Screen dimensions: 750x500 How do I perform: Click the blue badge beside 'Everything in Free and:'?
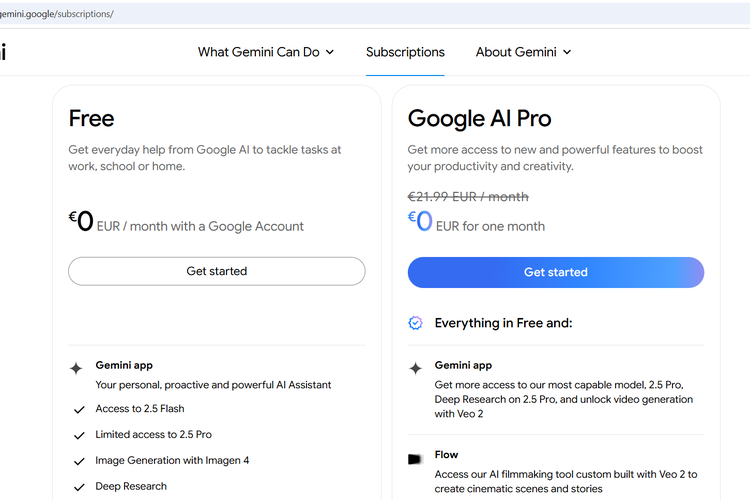point(416,323)
